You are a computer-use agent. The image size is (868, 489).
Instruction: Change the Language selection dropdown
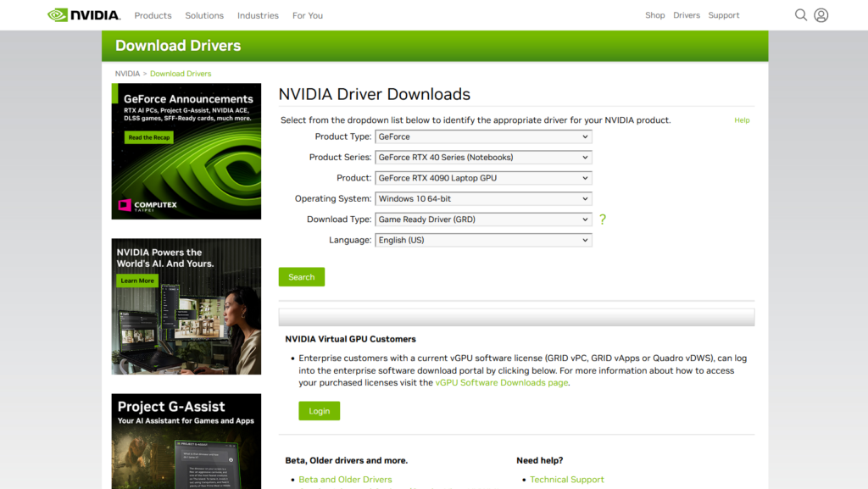483,239
